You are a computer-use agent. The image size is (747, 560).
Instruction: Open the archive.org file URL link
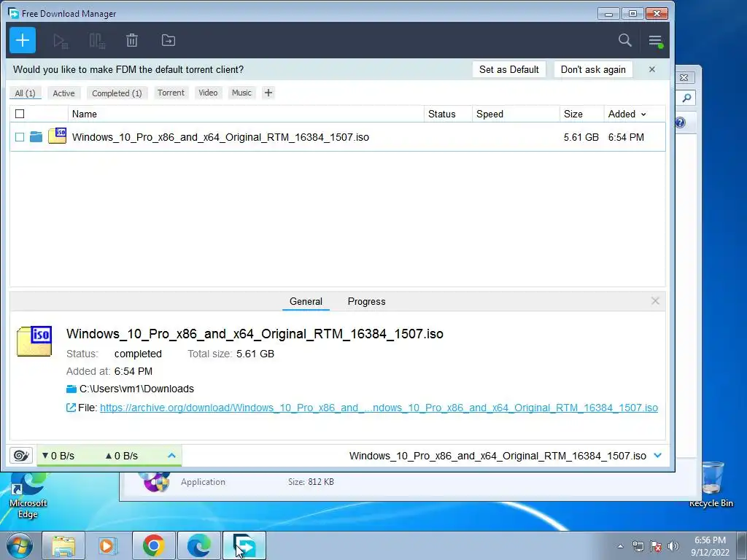point(379,408)
